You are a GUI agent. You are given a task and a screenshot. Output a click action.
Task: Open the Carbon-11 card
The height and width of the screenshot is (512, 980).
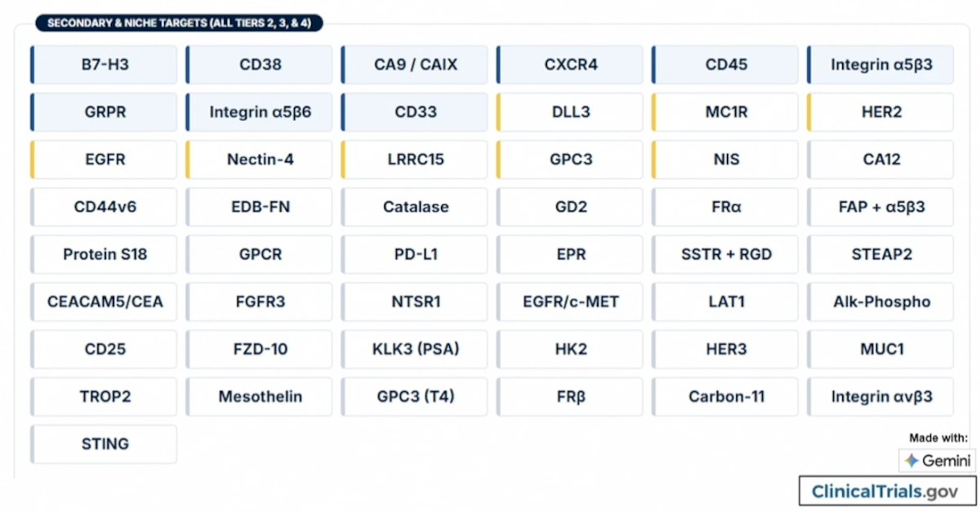(x=725, y=396)
